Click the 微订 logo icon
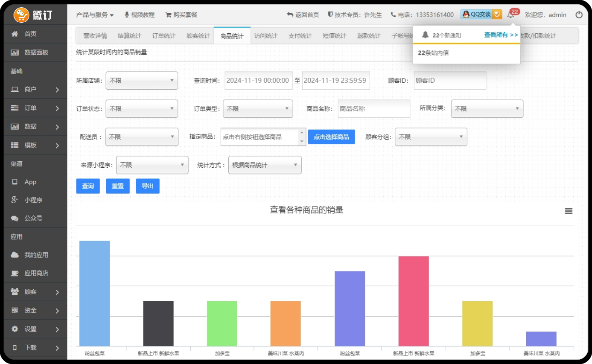This screenshot has height=364, width=592. click(x=21, y=15)
